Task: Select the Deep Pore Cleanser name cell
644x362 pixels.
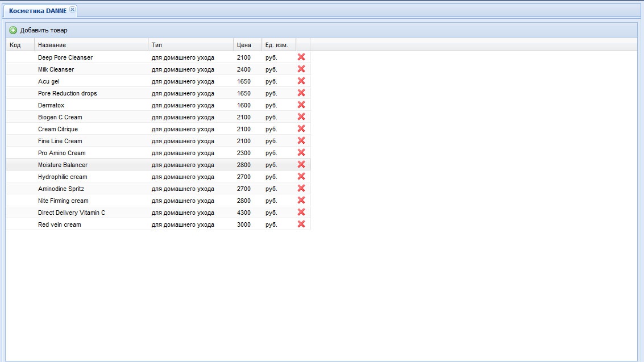Action: click(91, 57)
